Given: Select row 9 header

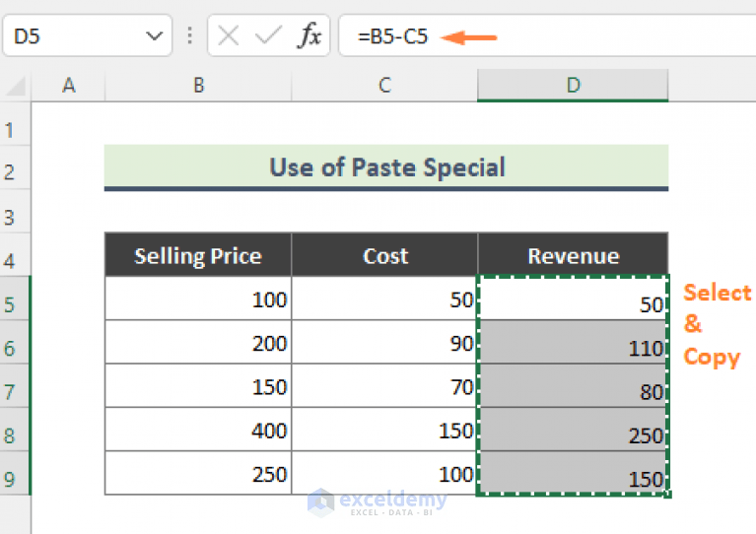Looking at the screenshot, I should coord(15,474).
